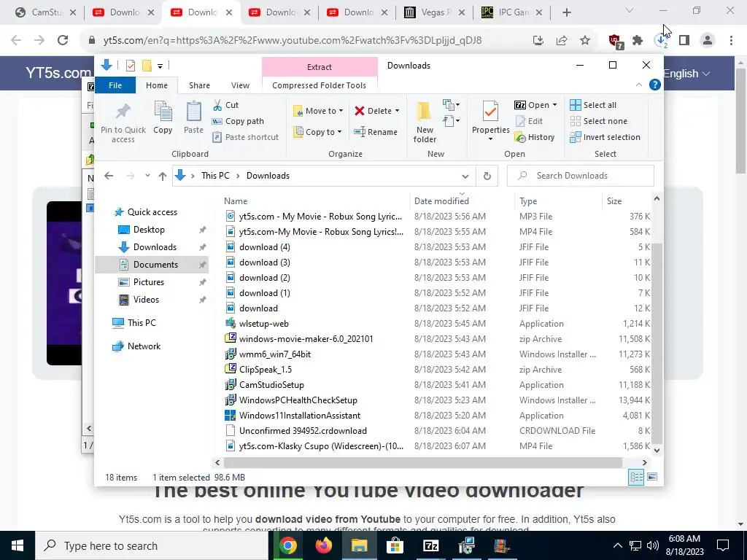Screen dimensions: 747x560
Task: Navigate back in File Explorer
Action: click(109, 176)
